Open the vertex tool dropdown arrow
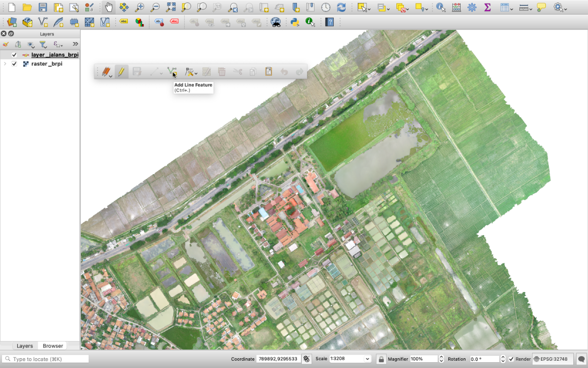This screenshot has height=368, width=588. pyautogui.click(x=196, y=75)
